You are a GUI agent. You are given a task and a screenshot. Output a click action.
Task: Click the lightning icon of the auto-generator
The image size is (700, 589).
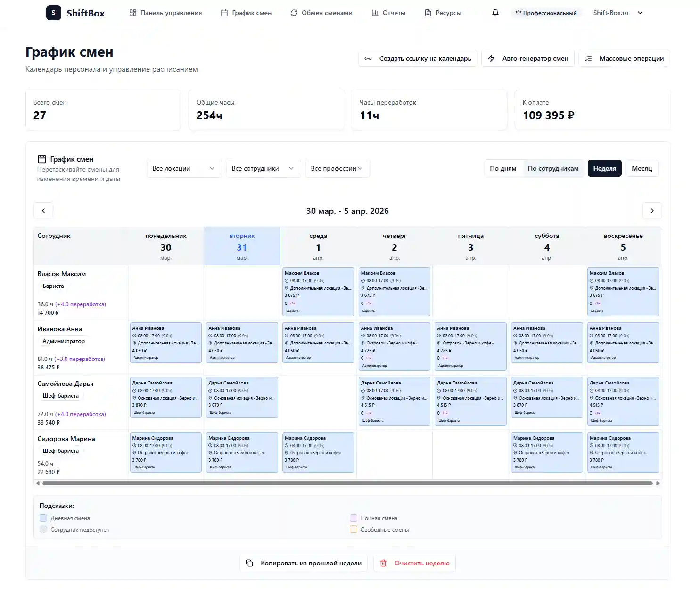(x=491, y=58)
